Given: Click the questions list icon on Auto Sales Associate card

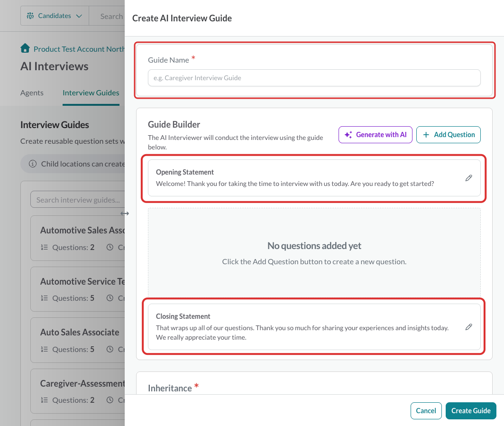Looking at the screenshot, I should (x=45, y=349).
